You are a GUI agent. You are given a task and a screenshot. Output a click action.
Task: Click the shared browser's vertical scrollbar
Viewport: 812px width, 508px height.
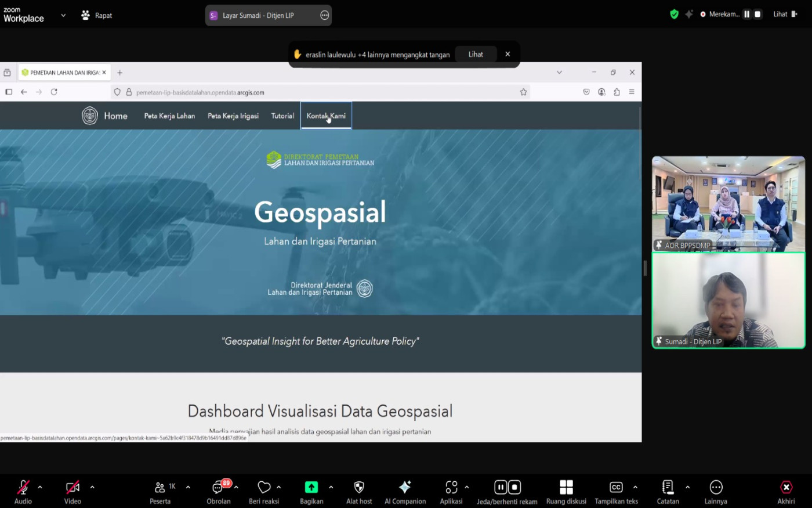coord(639,145)
